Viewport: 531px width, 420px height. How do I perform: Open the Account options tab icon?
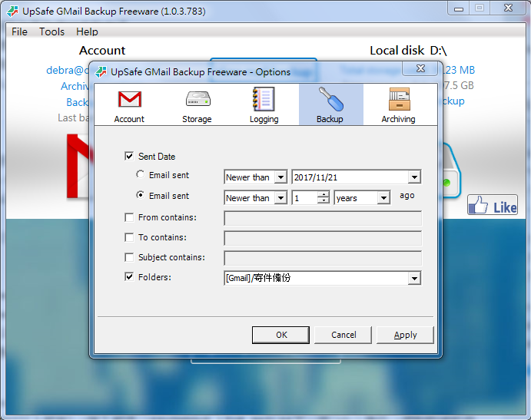129,100
